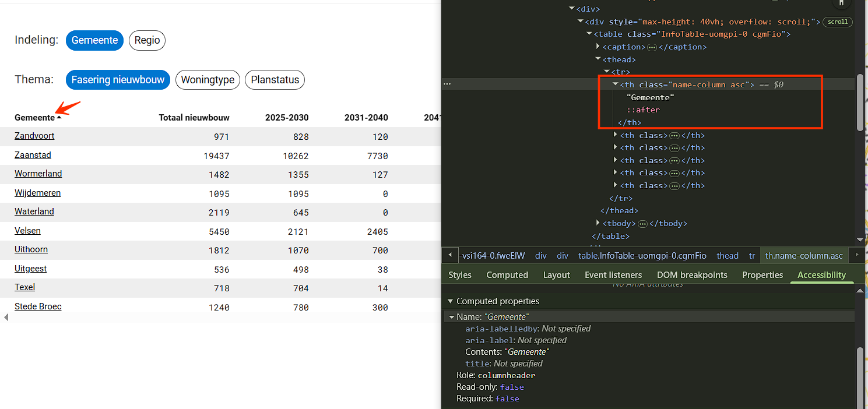The width and height of the screenshot is (868, 409).
Task: Select the Regio indeling option
Action: [147, 40]
